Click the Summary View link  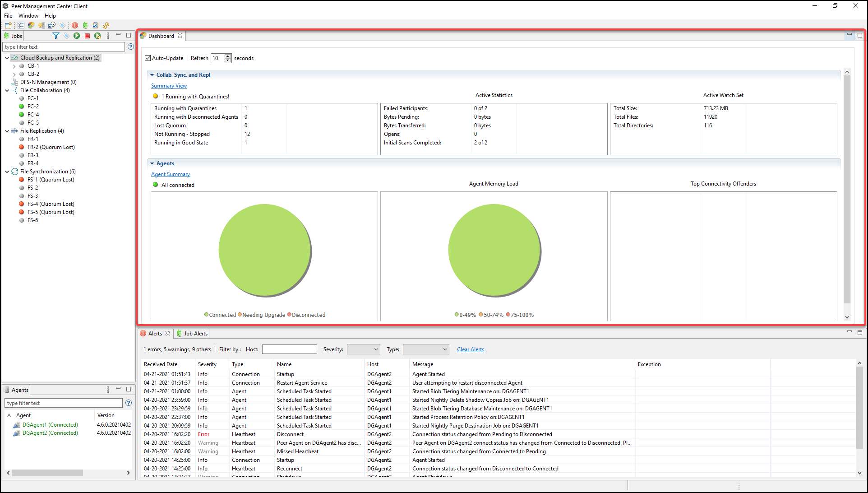pyautogui.click(x=169, y=85)
